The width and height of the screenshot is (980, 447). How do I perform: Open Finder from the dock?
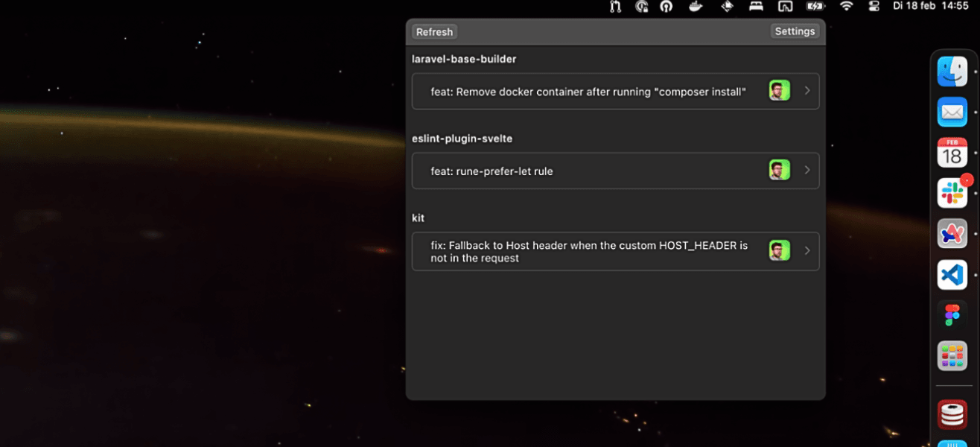pos(952,72)
